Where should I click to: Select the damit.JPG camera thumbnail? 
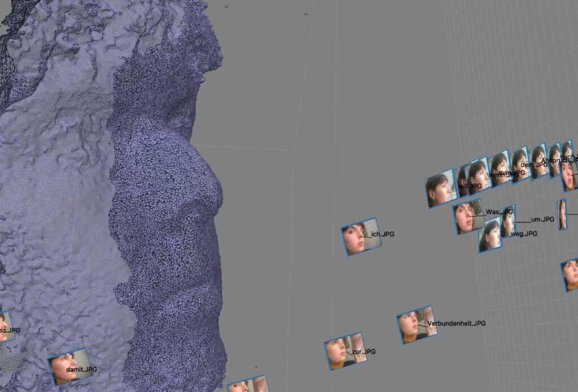[x=71, y=366]
